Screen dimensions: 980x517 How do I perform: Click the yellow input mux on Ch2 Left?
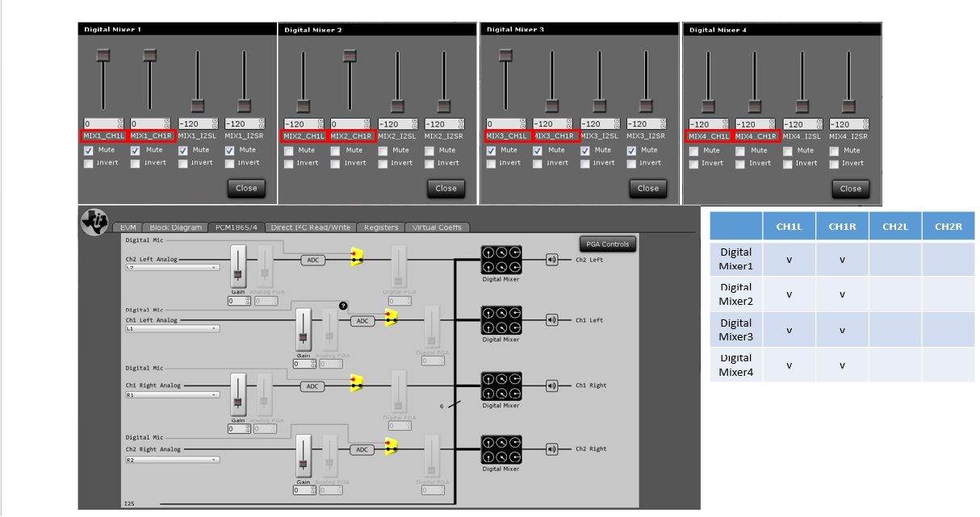click(x=356, y=256)
